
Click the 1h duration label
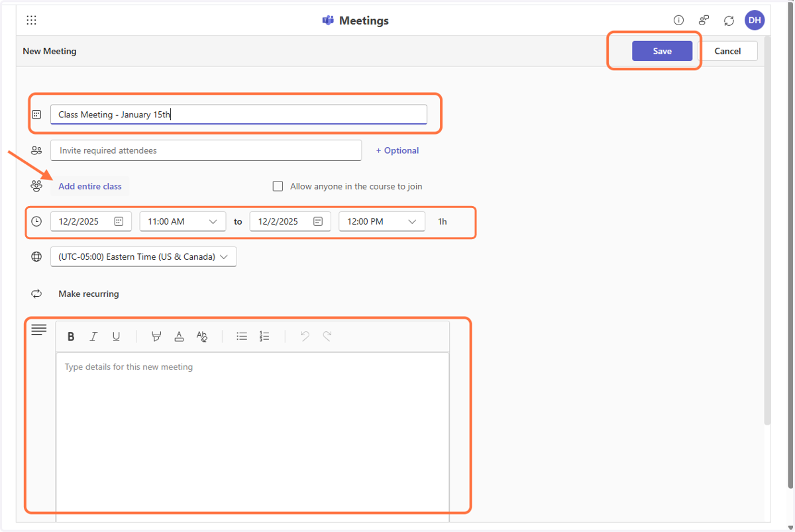[x=443, y=221]
